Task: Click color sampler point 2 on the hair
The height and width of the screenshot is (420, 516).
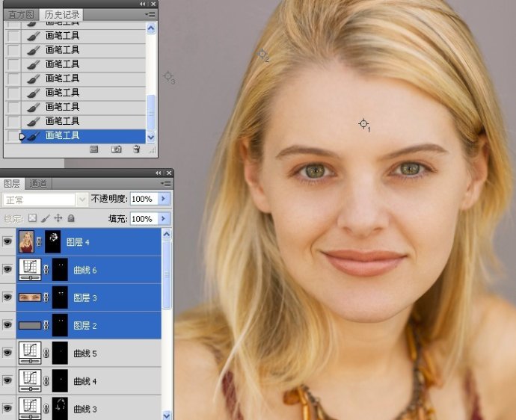Action: (x=262, y=54)
